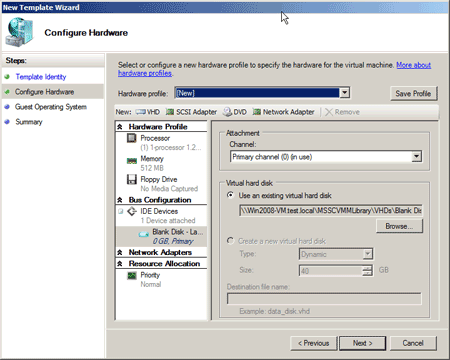Click the disk Size value field
This screenshot has width=450, height=360.
click(331, 271)
